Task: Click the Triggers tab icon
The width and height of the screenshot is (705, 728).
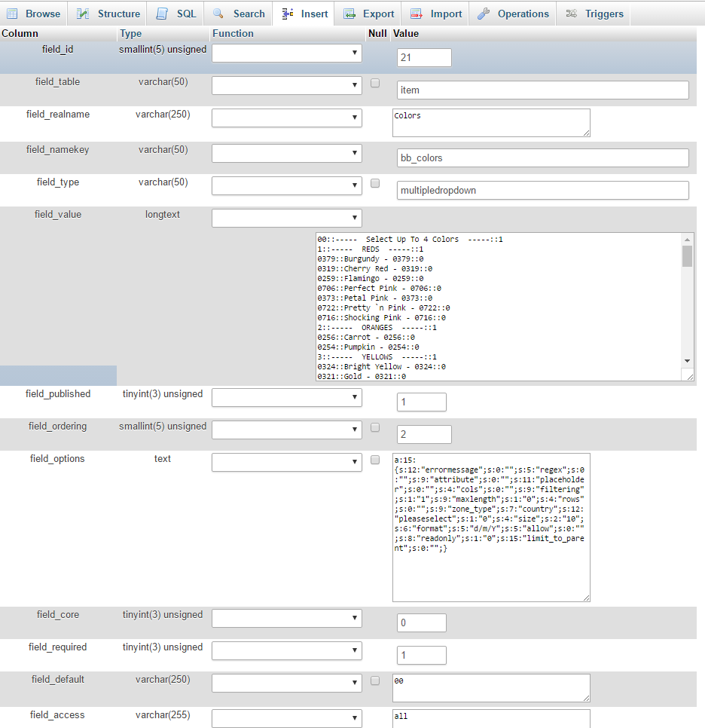Action: [x=572, y=14]
